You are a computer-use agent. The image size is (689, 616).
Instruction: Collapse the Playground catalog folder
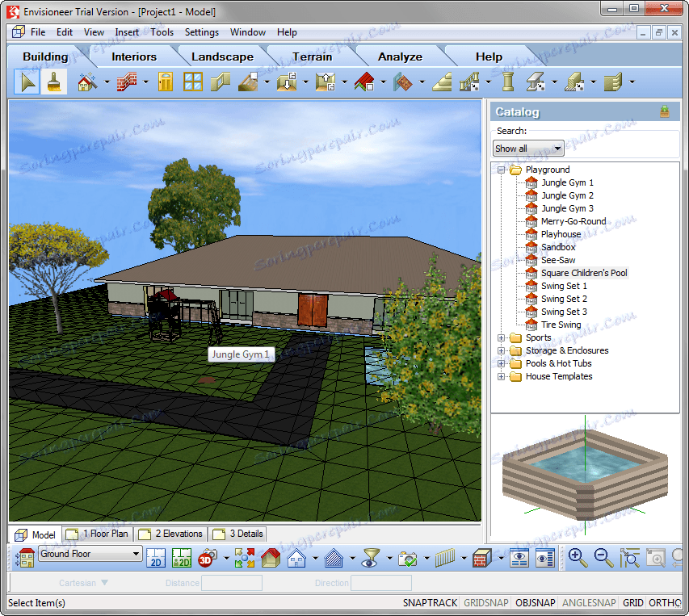tap(501, 170)
